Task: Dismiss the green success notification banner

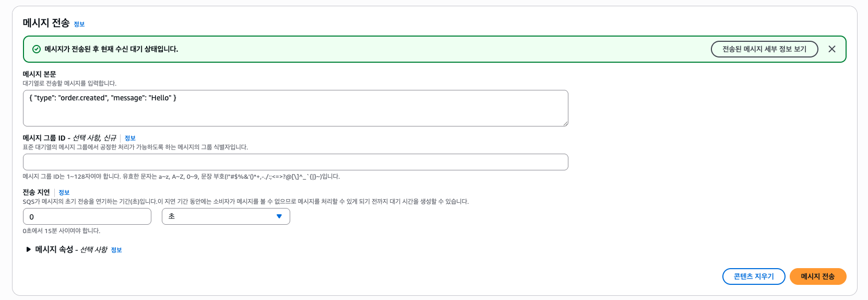Action: tap(831, 49)
